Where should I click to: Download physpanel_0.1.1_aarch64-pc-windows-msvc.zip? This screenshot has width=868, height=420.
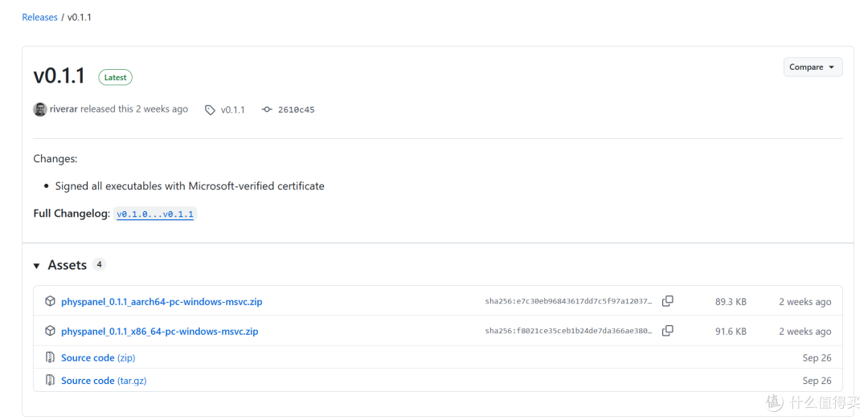coord(162,302)
